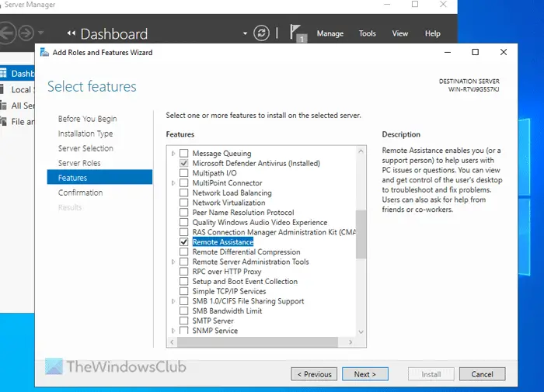Expand the MultiPoint Connector tree node
Screen dimensions: 544x392
coord(173,182)
